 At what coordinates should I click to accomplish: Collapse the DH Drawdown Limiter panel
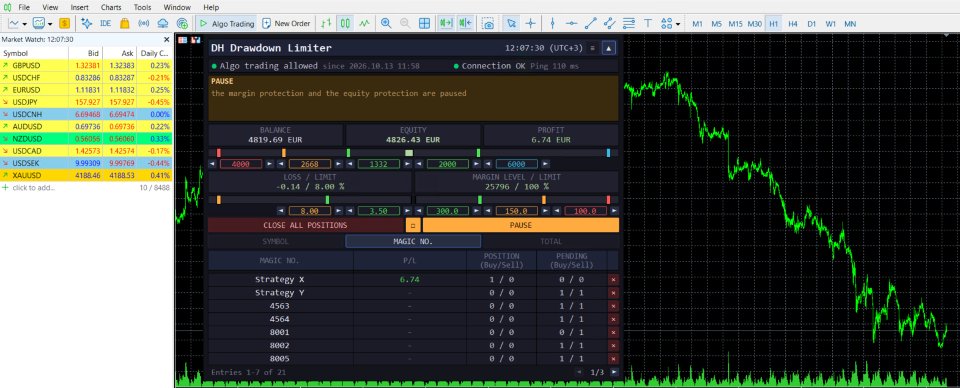pyautogui.click(x=609, y=48)
